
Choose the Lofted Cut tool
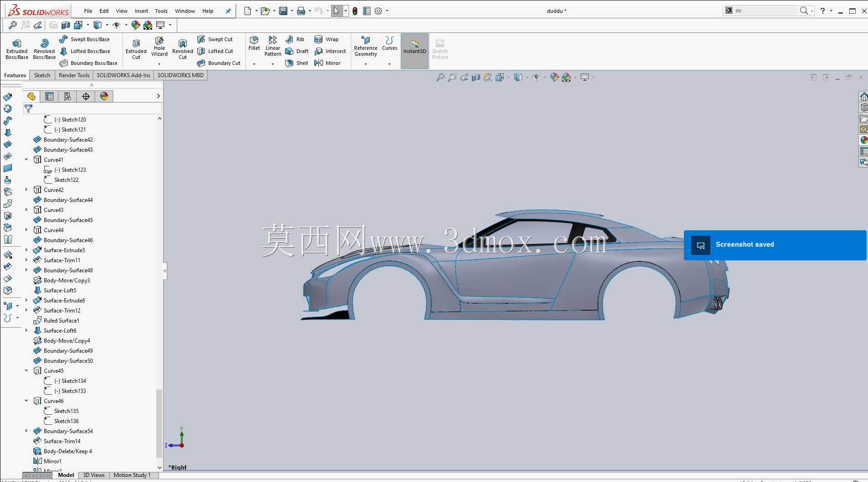tap(215, 51)
